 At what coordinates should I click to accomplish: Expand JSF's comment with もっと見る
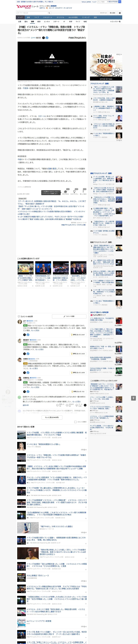(x=35, y=330)
